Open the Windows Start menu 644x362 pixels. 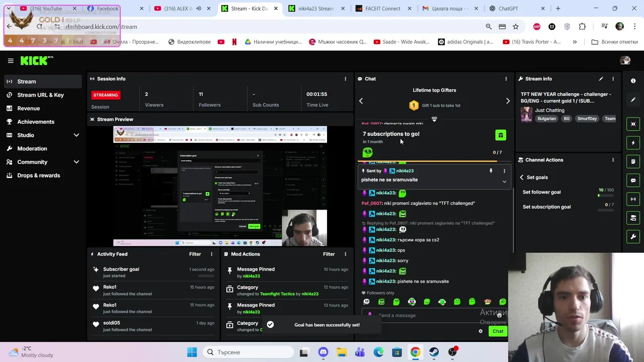(x=192, y=352)
